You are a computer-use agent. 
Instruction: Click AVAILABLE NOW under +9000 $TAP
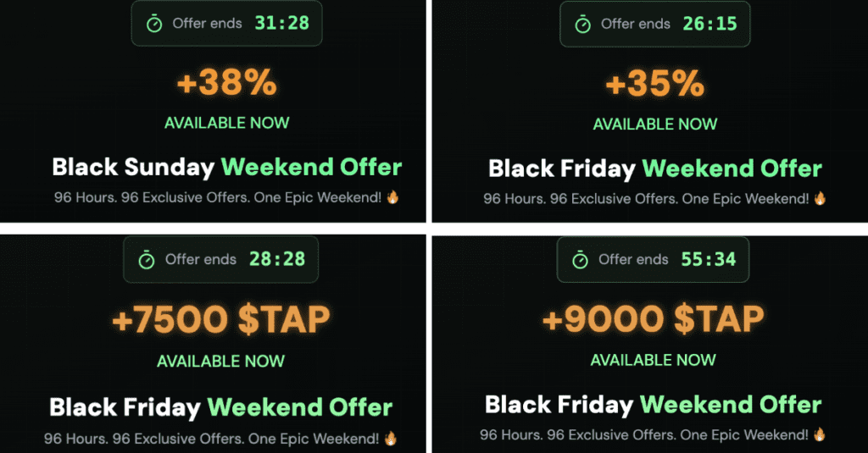coord(653,361)
